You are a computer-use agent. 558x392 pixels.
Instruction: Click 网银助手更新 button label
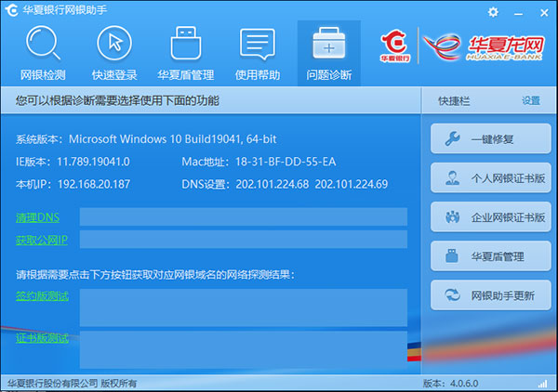(503, 295)
